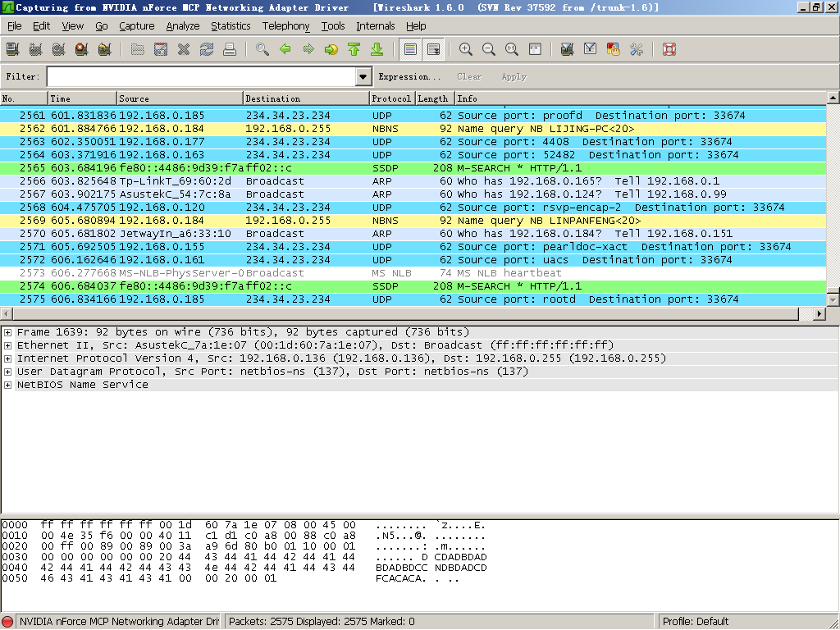
Task: Open the Help menu
Action: [x=416, y=25]
